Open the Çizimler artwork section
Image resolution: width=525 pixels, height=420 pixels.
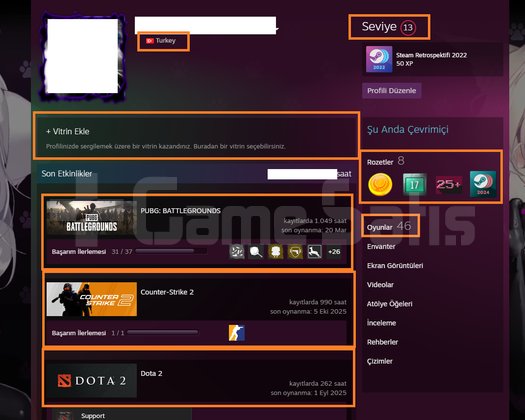coord(379,361)
